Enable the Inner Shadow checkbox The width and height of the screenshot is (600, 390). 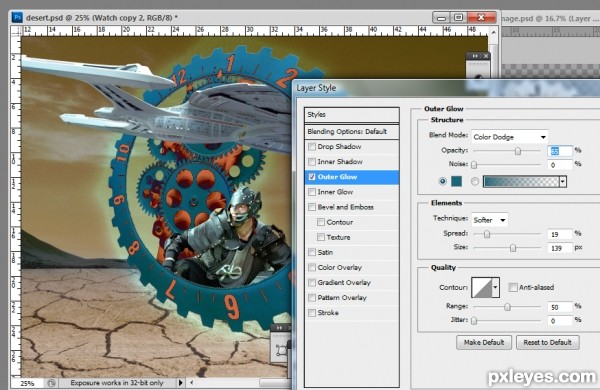pos(312,162)
